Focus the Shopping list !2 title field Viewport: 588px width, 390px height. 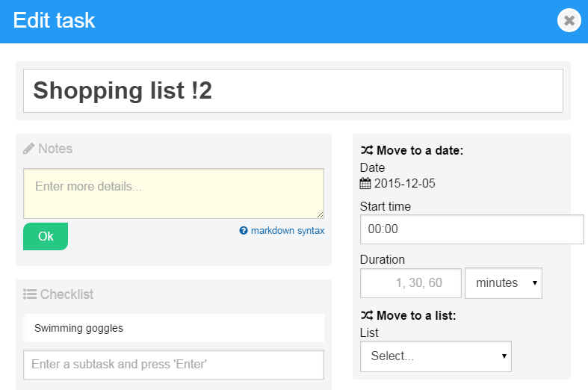coord(293,91)
